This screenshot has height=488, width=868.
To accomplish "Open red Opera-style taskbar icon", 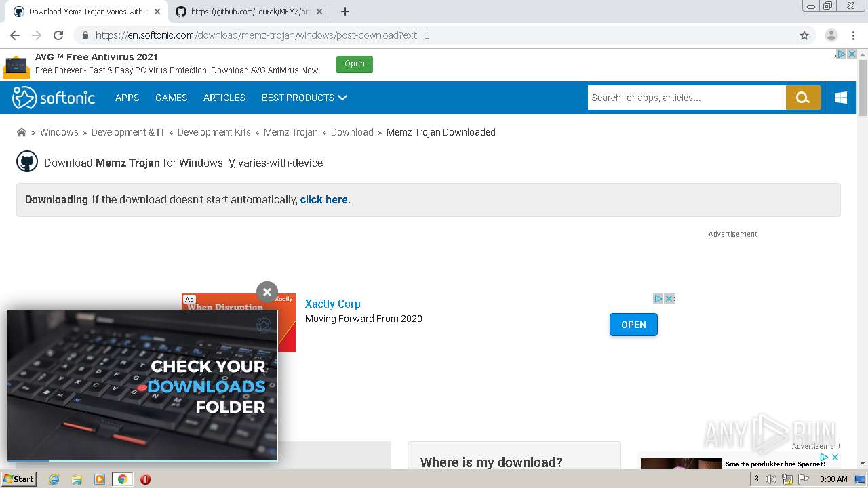I will click(x=145, y=479).
